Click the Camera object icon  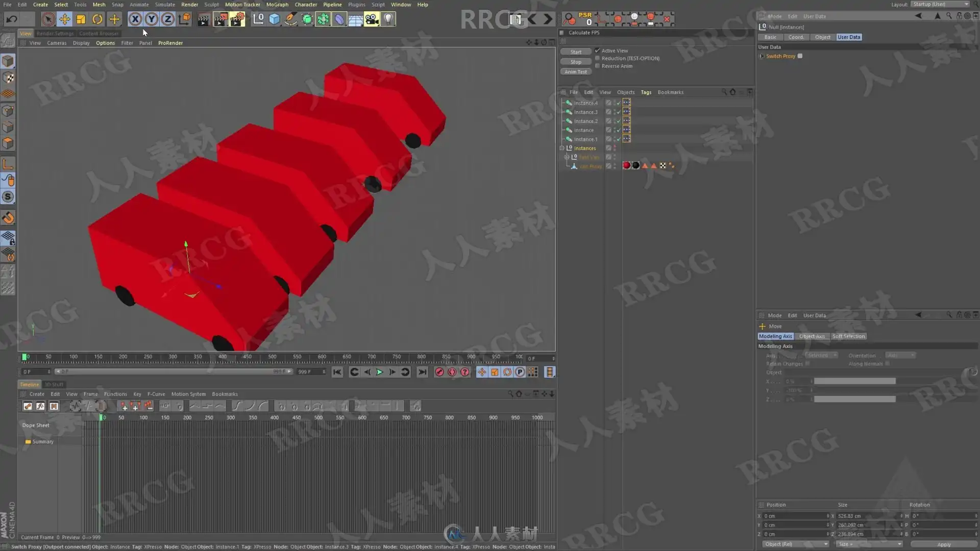(372, 19)
